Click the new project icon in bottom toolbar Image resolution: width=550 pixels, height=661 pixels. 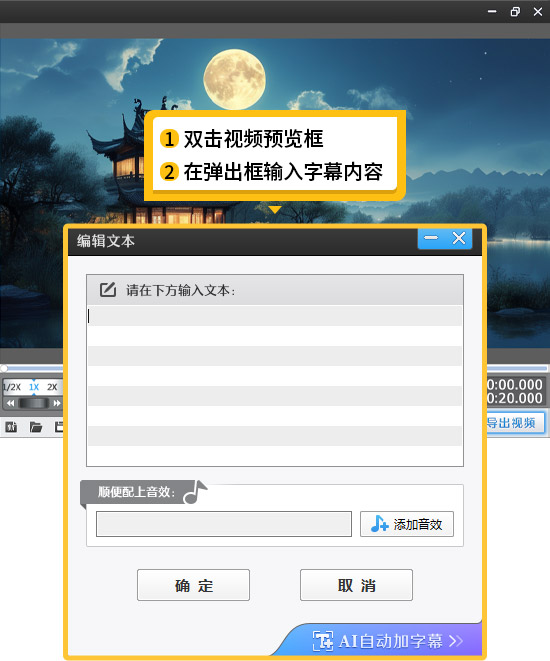pyautogui.click(x=11, y=427)
